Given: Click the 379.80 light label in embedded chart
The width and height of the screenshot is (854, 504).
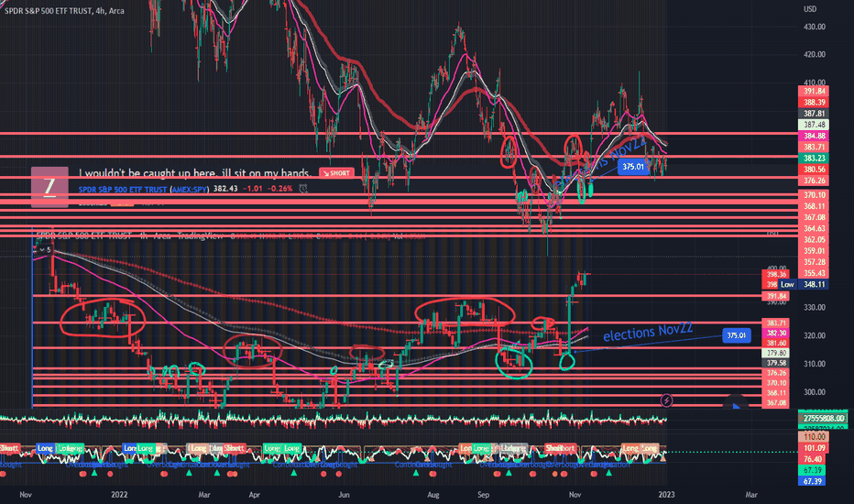Looking at the screenshot, I should (776, 353).
